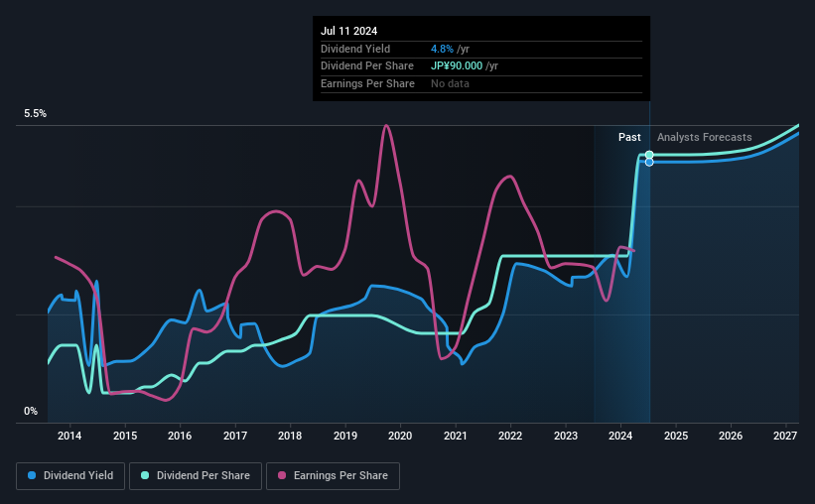Click the Dividend Yield tooltip row label
This screenshot has width=815, height=504.
(355, 49)
